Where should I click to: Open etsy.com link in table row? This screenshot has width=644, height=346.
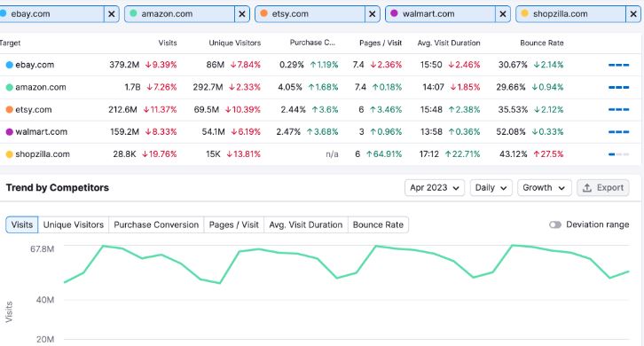point(34,110)
